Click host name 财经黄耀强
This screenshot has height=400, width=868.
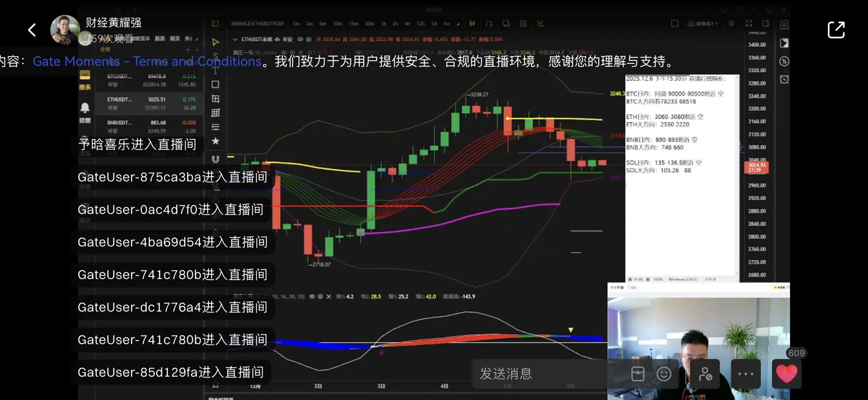point(114,23)
